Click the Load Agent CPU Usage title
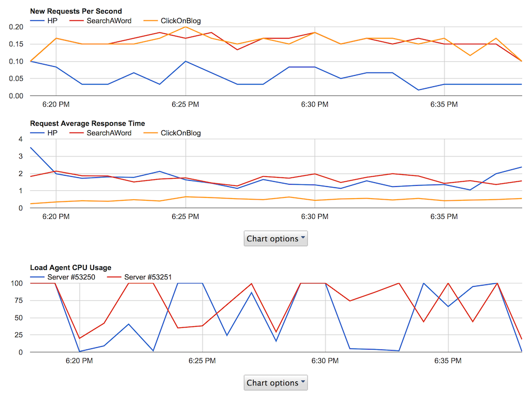 point(71,268)
